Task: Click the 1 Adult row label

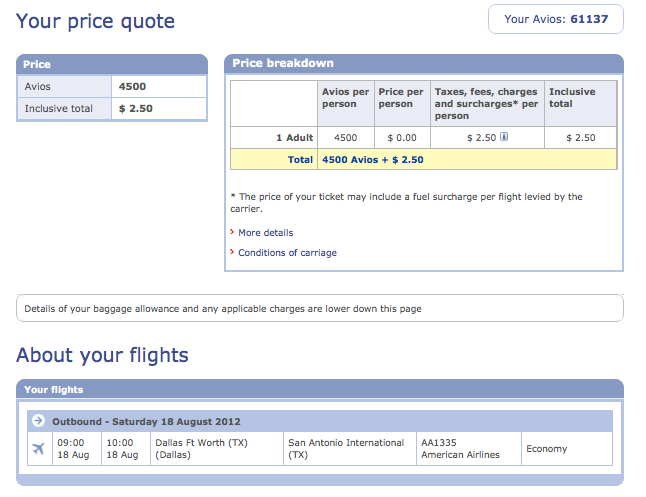Action: point(294,138)
